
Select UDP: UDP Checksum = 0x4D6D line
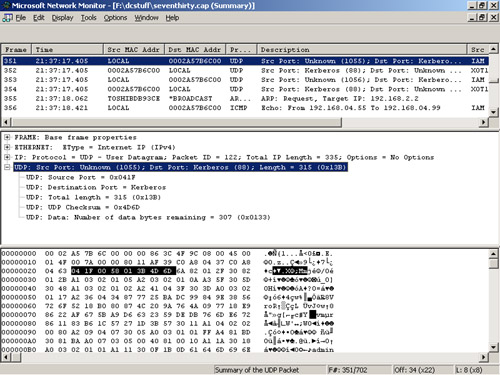coord(83,207)
